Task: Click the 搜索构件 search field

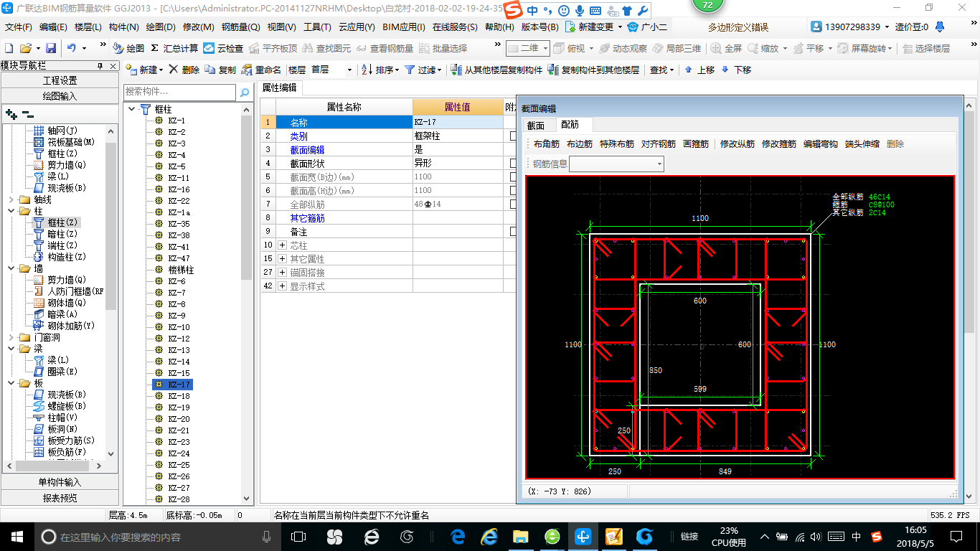Action: point(179,93)
